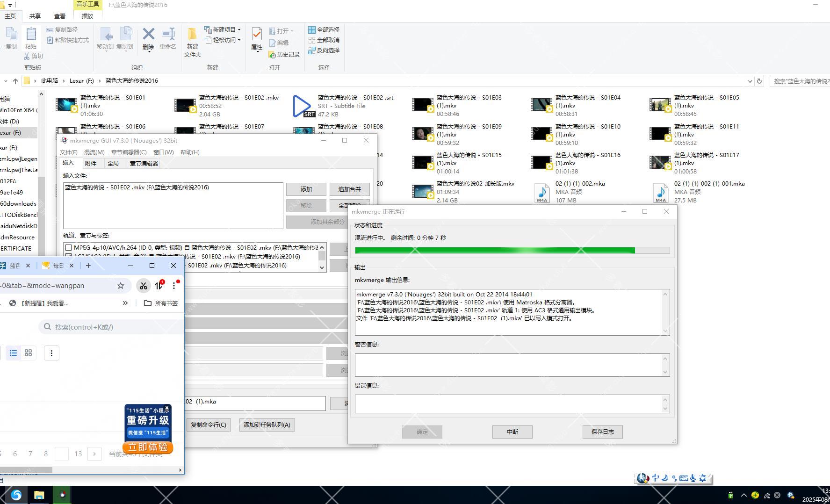Open File Explorer from the taskbar
The image size is (830, 504).
click(39, 495)
